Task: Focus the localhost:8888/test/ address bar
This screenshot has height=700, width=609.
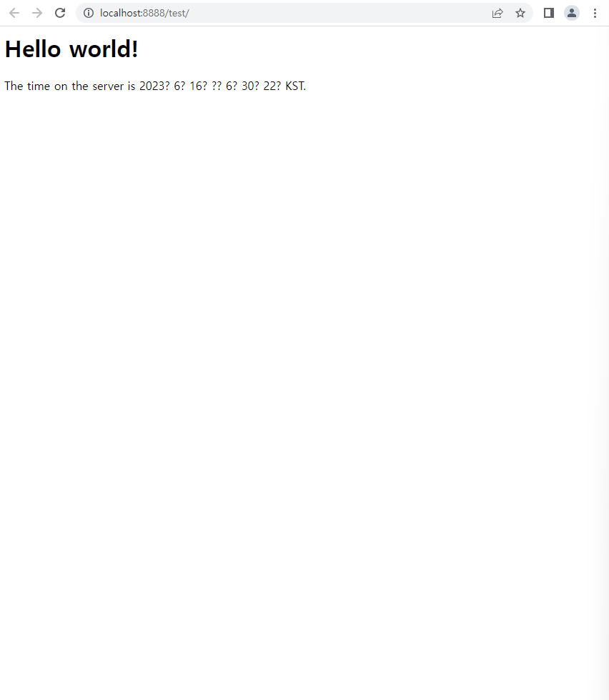Action: click(x=286, y=13)
